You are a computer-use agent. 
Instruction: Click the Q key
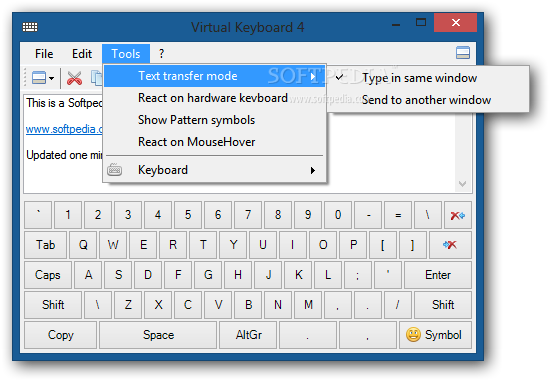pyautogui.click(x=83, y=245)
